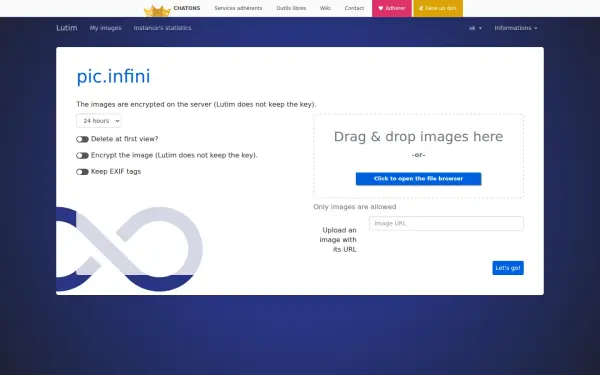Open the Services adhérents menu

(238, 8)
